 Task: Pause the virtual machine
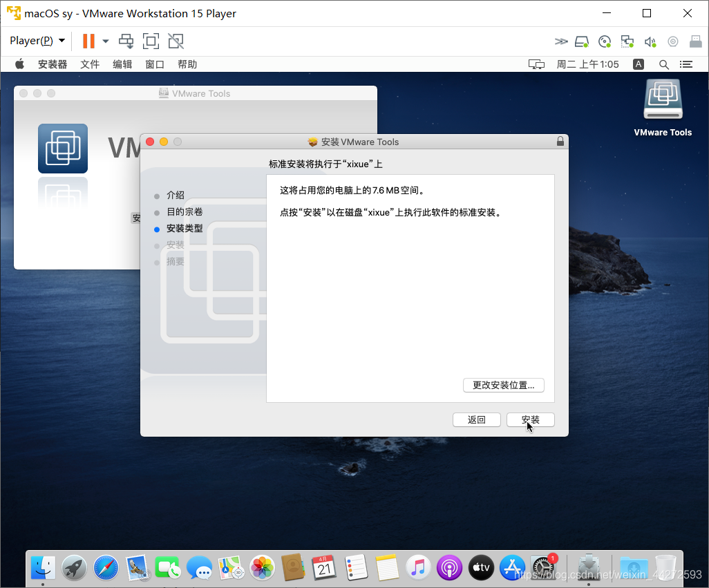(x=88, y=41)
